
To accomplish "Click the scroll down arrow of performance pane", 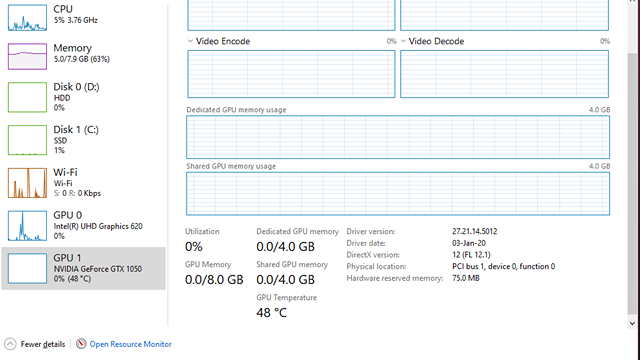I will click(x=632, y=323).
